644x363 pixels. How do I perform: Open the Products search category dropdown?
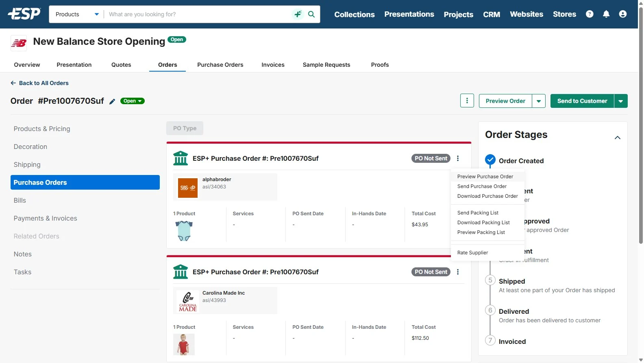77,14
